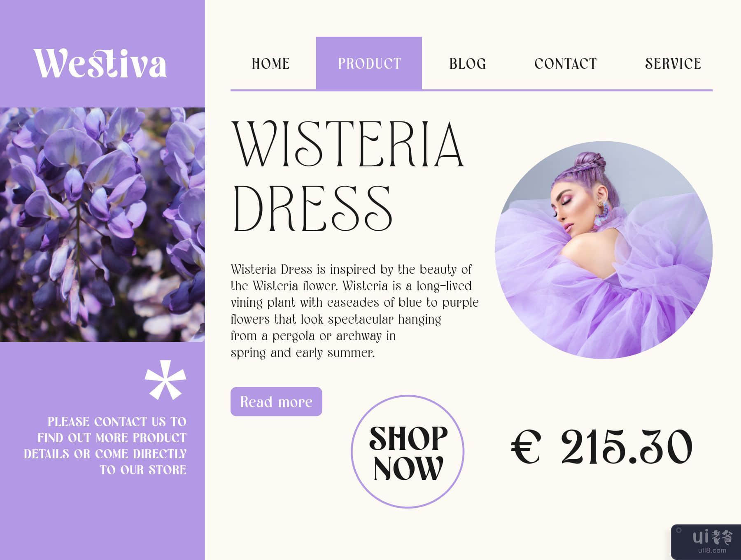Open the HOME menu item
This screenshot has width=741, height=560.
(x=270, y=64)
